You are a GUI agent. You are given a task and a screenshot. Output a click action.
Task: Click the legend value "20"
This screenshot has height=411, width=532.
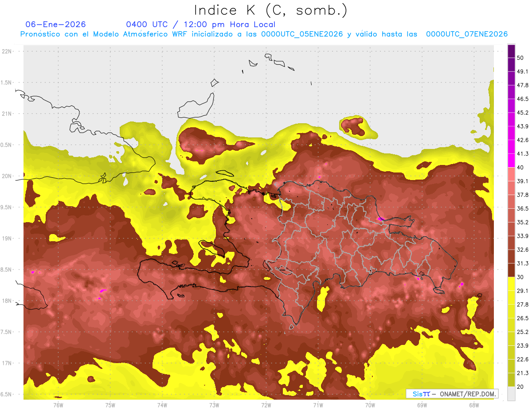coord(520,387)
